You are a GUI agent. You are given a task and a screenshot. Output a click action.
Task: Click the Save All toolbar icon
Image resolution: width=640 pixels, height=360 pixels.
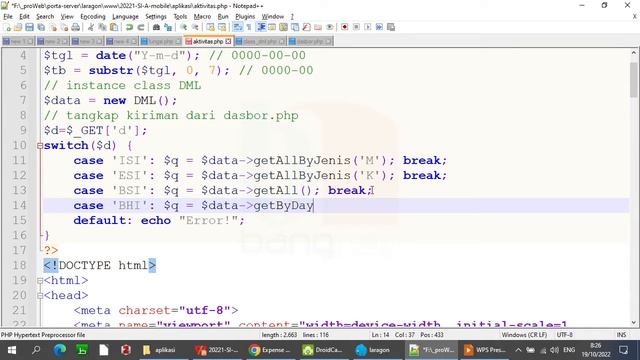(41, 27)
